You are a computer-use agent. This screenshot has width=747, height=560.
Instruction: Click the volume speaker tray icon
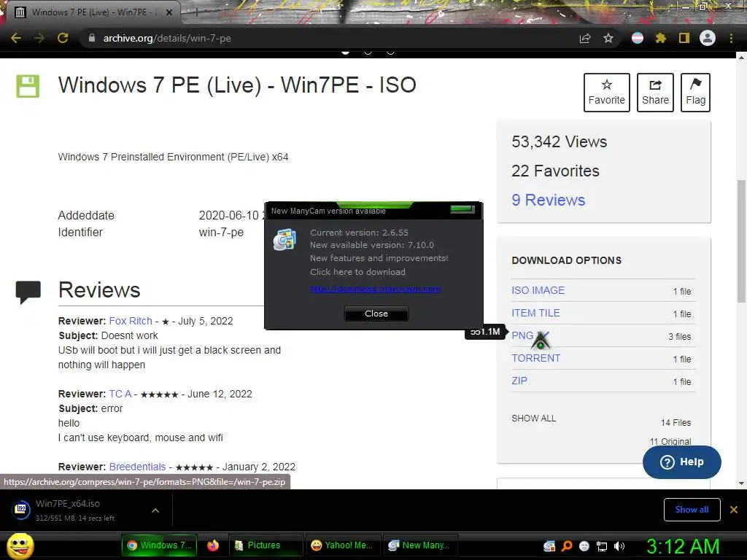coord(619,546)
